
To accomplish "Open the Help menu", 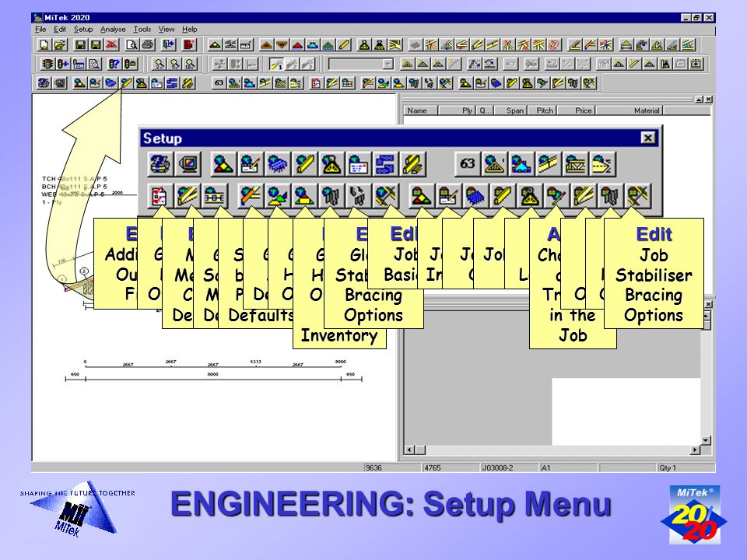I will pyautogui.click(x=190, y=29).
